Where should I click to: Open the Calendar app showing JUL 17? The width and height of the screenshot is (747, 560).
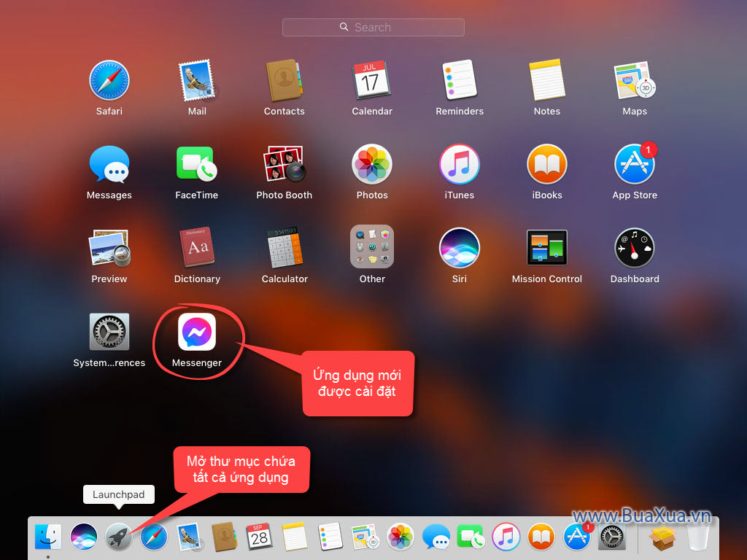[371, 80]
